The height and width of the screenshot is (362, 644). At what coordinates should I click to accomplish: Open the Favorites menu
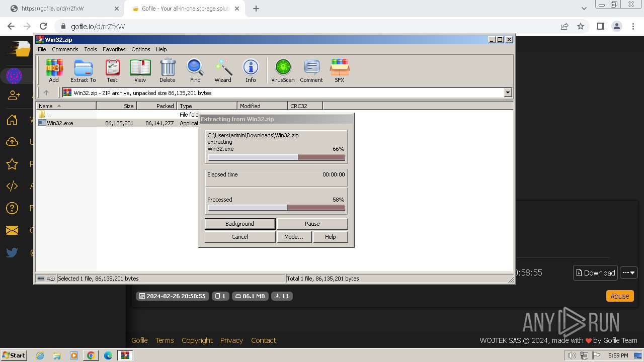click(x=114, y=49)
